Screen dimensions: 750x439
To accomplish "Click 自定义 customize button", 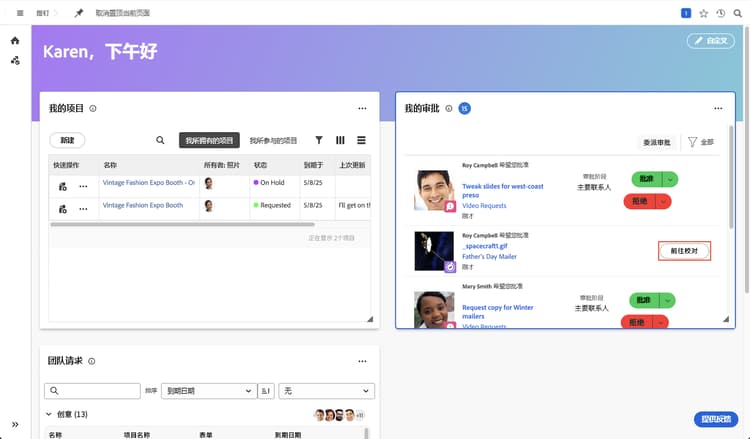I will pos(711,41).
